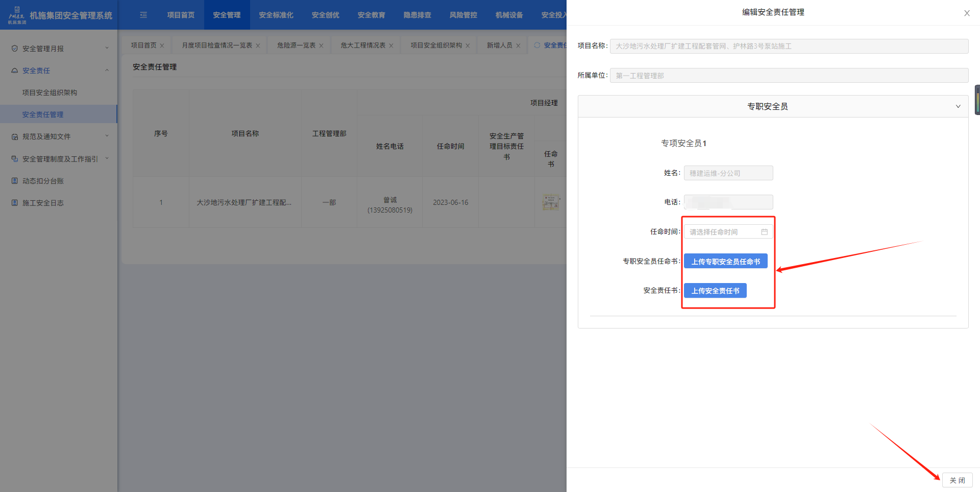Open the calendar icon in 任命时间 field
The height and width of the screenshot is (492, 980).
[764, 232]
